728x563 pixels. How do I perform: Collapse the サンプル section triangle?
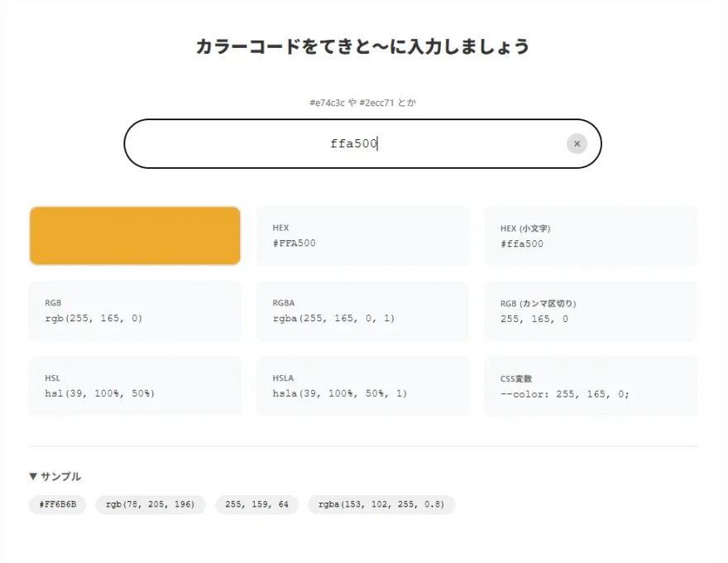click(33, 476)
